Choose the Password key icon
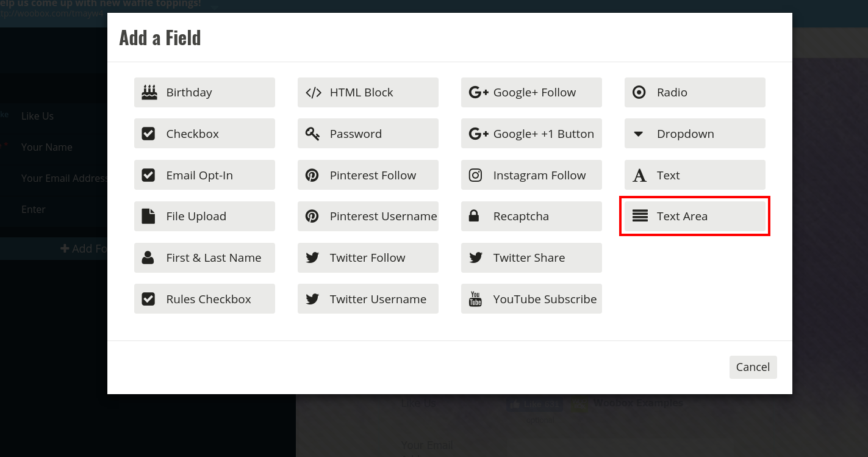Image resolution: width=868 pixels, height=457 pixels. pos(312,134)
